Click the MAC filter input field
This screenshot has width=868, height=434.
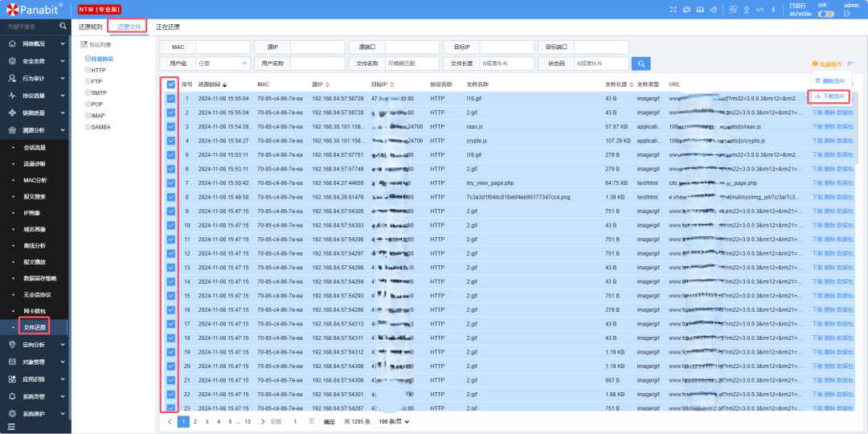(223, 47)
